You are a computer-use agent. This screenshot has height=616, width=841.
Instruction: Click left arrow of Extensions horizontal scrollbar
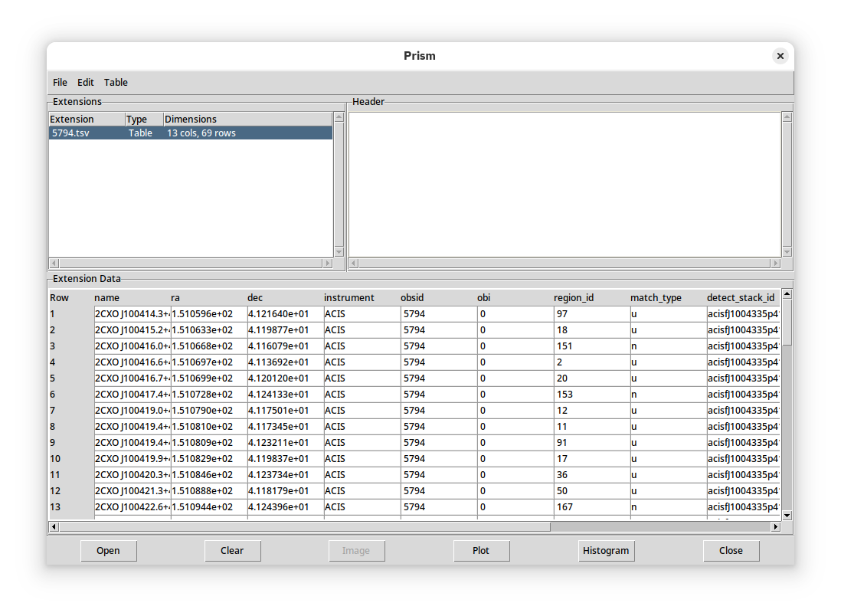(54, 264)
